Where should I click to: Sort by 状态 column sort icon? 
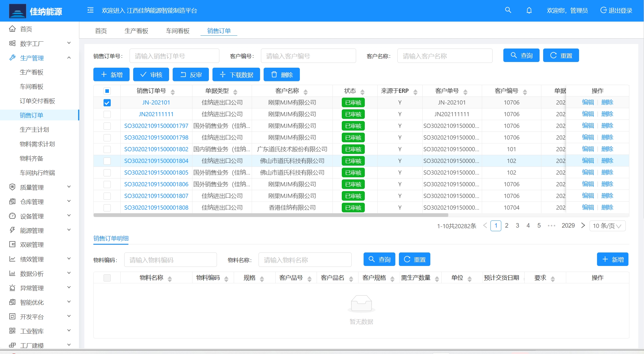tap(362, 92)
